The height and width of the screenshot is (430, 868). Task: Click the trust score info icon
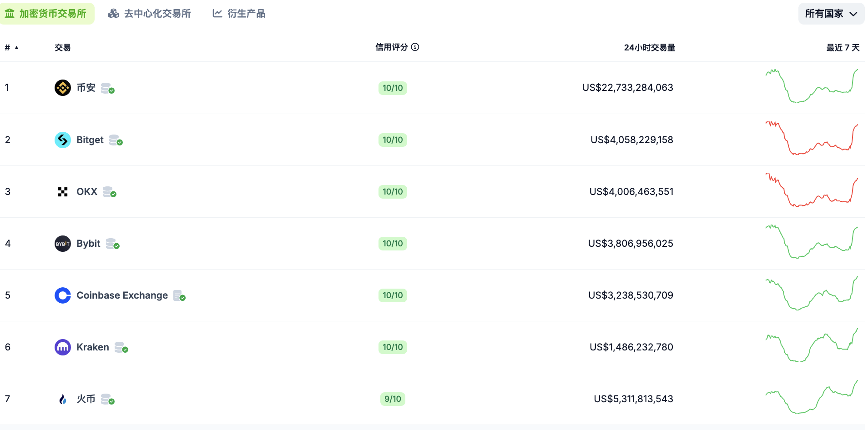pyautogui.click(x=415, y=47)
